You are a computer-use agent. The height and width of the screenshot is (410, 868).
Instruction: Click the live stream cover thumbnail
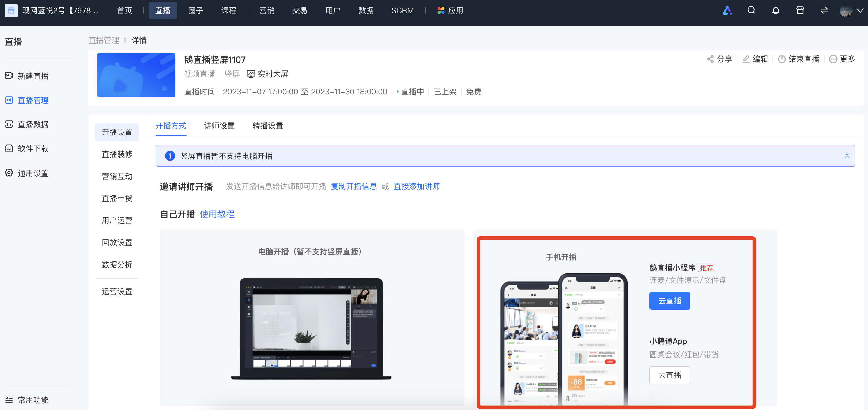click(x=136, y=75)
